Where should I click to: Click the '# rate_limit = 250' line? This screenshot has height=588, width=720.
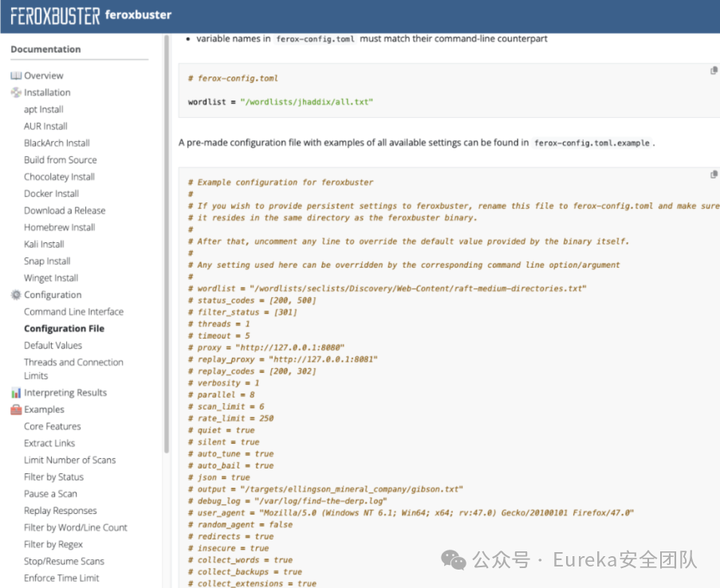pyautogui.click(x=231, y=418)
